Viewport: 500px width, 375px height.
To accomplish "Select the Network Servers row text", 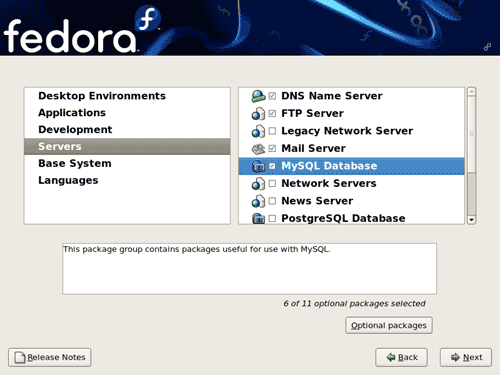I will [329, 183].
